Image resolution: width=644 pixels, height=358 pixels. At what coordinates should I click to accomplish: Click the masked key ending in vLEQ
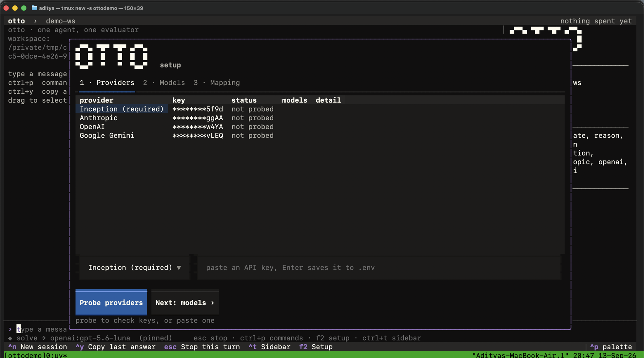tap(198, 136)
